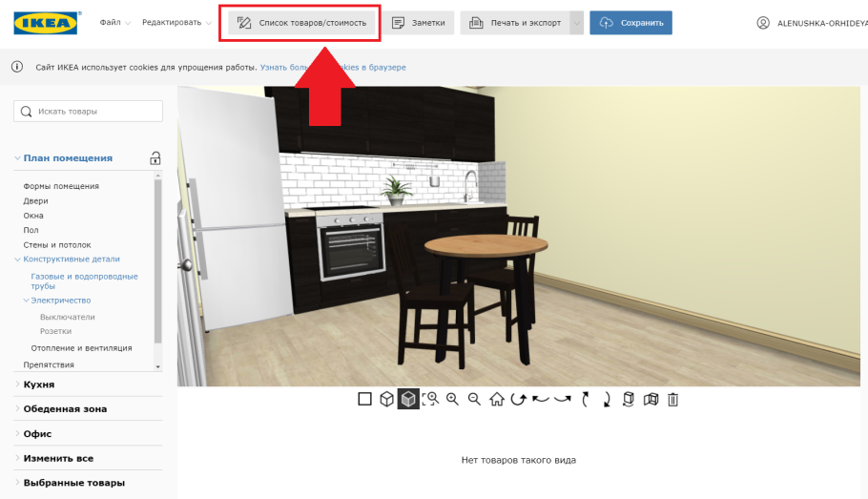Click the zoom out magnifier icon
Image resolution: width=868 pixels, height=499 pixels.
pos(474,400)
